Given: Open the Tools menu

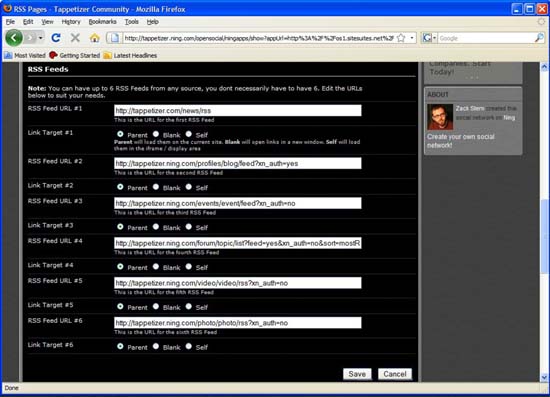Looking at the screenshot, I should [132, 22].
